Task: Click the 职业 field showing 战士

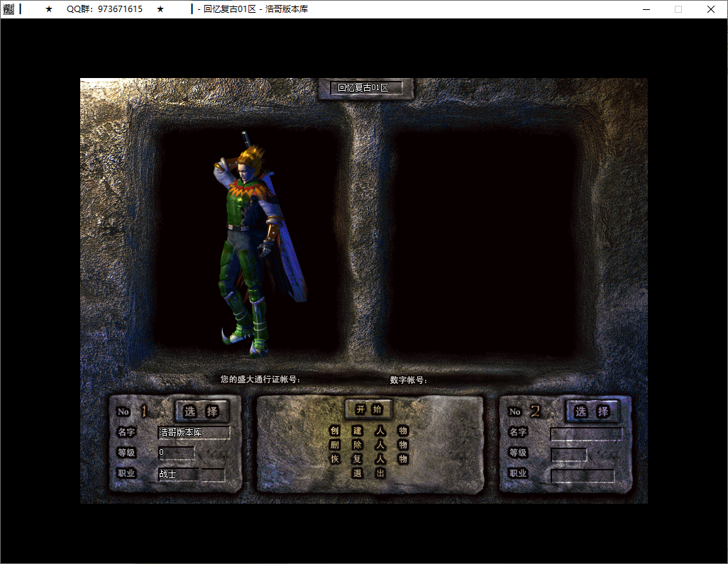Action: click(191, 474)
